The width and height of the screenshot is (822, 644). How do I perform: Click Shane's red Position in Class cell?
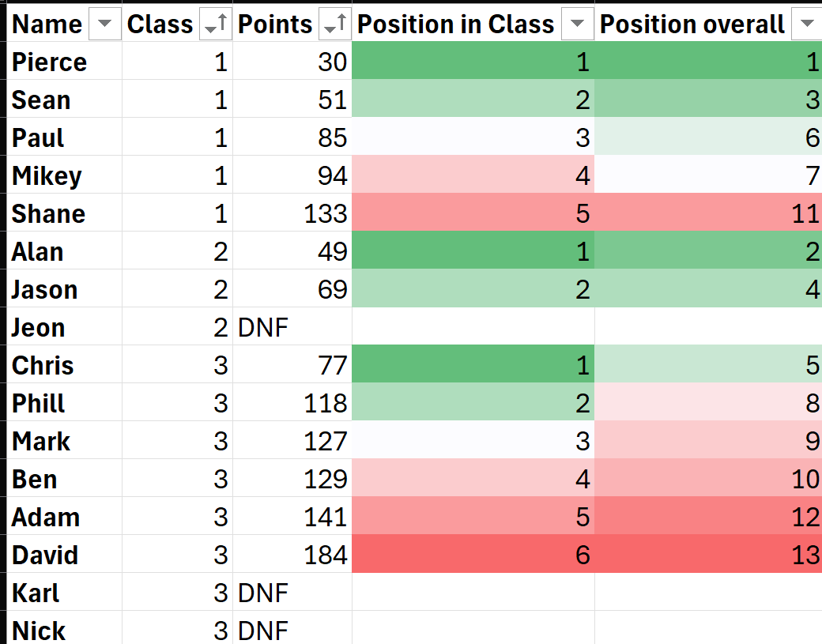coord(473,213)
